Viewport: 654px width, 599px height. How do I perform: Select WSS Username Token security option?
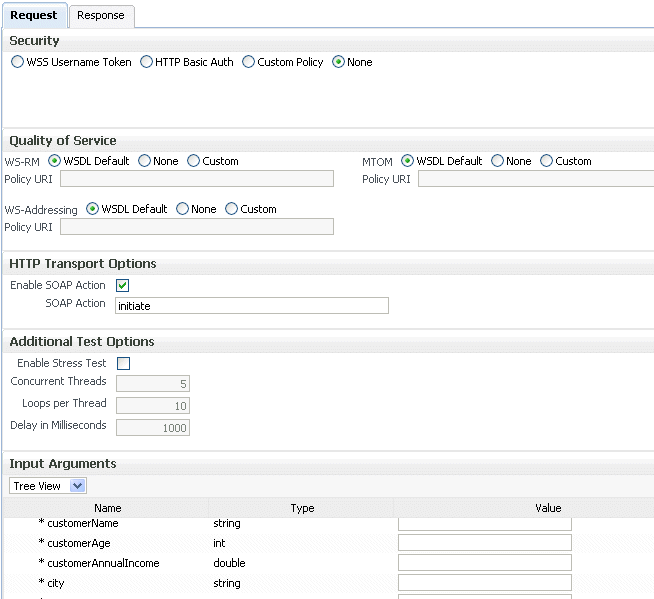point(17,62)
